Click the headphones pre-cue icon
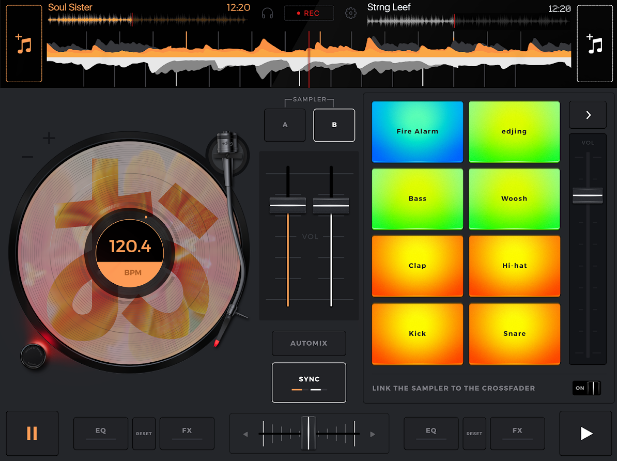The height and width of the screenshot is (461, 617). pyautogui.click(x=267, y=13)
